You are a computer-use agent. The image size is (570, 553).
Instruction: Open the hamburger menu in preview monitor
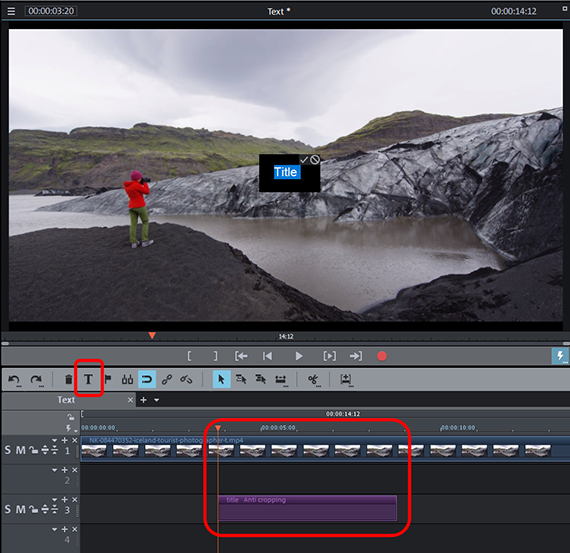pos(11,11)
